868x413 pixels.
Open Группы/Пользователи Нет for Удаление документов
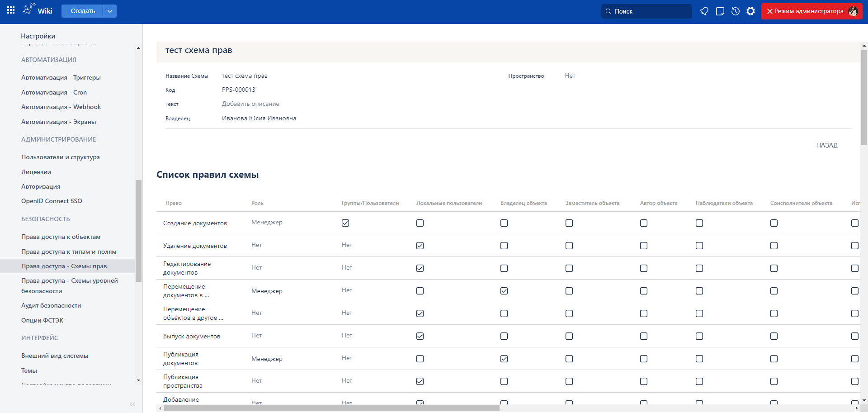pos(347,245)
